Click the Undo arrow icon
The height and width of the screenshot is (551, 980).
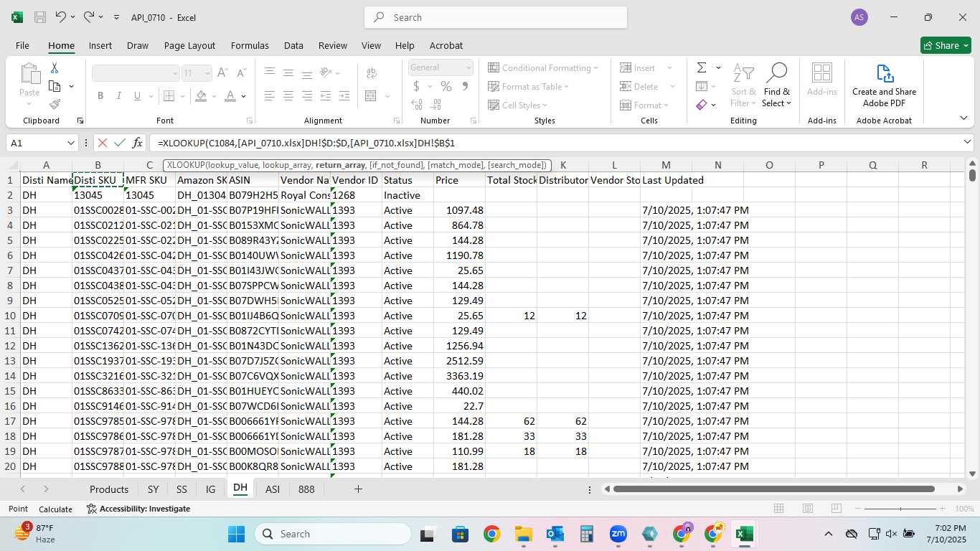(61, 17)
